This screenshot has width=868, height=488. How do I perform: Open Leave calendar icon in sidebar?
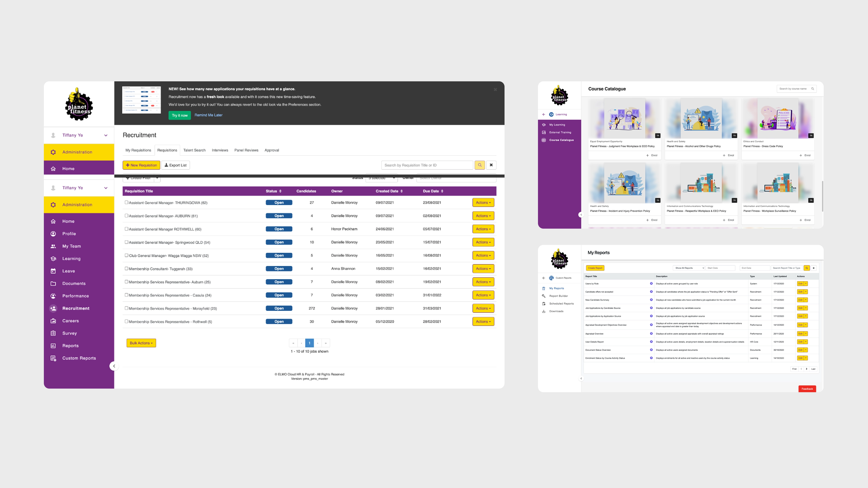click(53, 271)
